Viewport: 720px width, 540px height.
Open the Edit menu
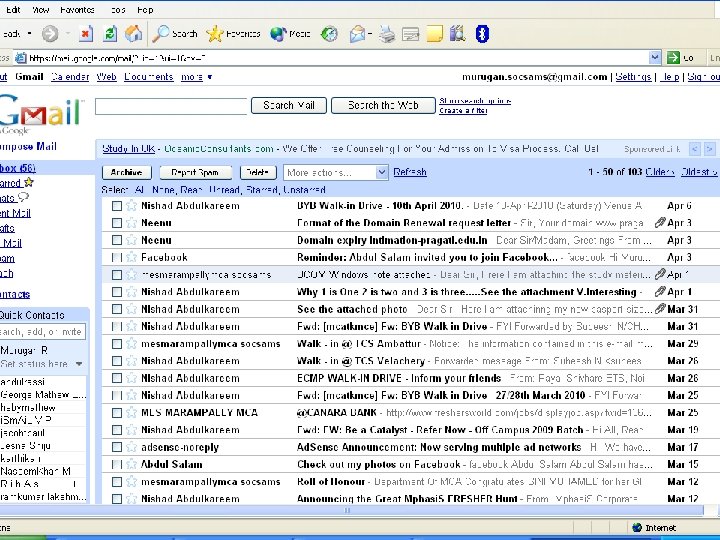pyautogui.click(x=13, y=10)
